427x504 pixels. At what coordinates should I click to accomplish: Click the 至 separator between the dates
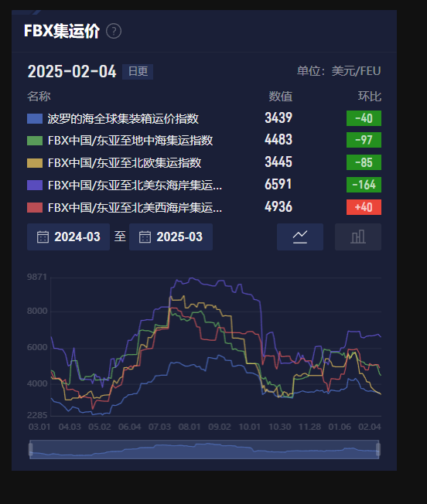120,237
